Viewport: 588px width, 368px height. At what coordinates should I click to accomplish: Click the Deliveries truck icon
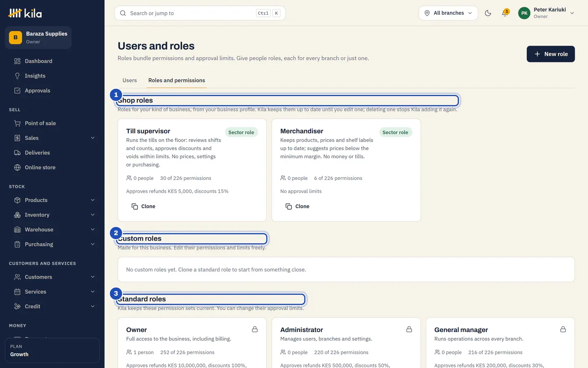click(x=17, y=153)
